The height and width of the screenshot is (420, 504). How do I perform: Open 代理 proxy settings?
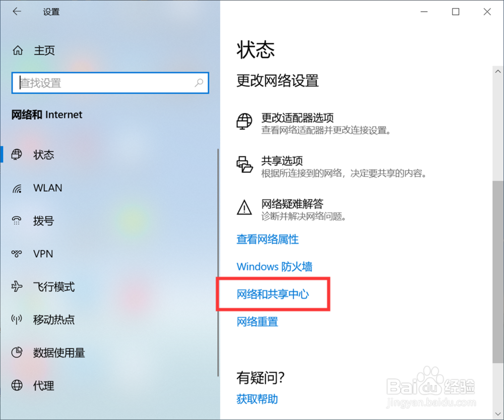[x=44, y=385]
